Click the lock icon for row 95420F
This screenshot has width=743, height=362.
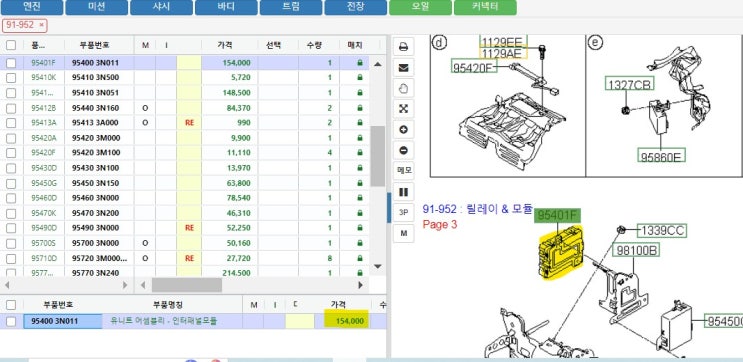point(360,153)
